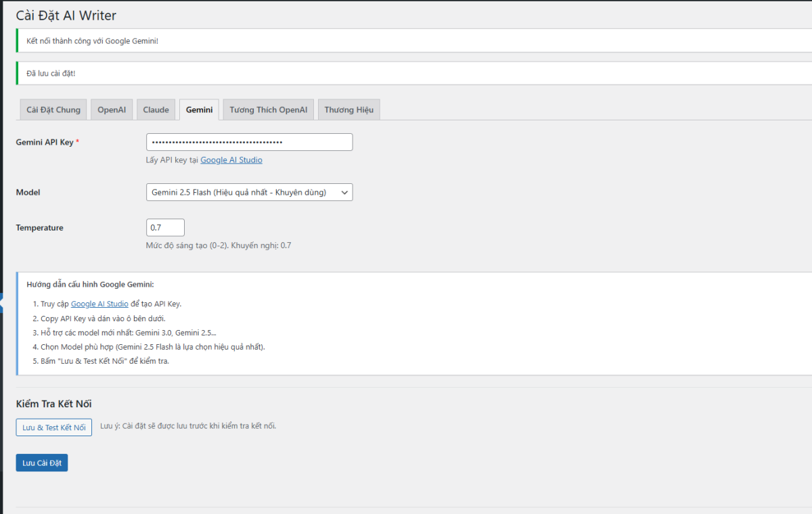Select the Gemini connection success notice
Viewport: 812px width, 514px height.
[x=92, y=41]
